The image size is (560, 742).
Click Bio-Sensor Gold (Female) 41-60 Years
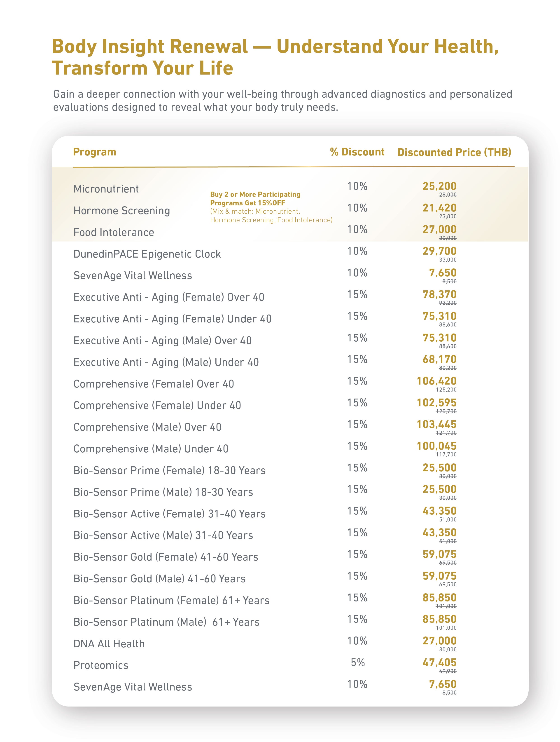click(x=166, y=557)
